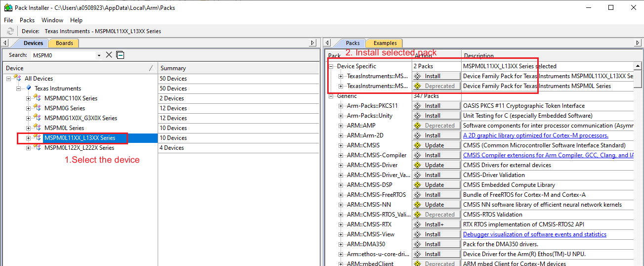This screenshot has height=266, width=644.
Task: Expand the MSPM0C110X Series node
Action: [x=28, y=98]
